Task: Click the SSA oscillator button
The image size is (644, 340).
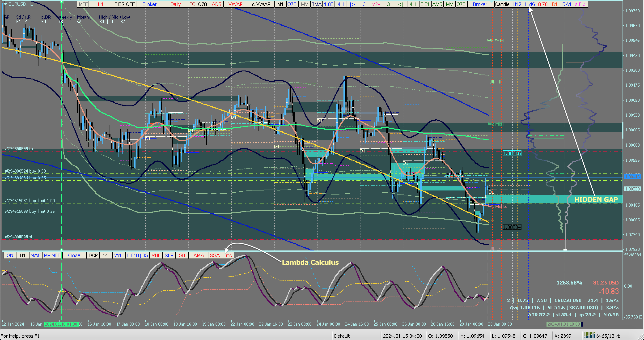Action: [214, 255]
